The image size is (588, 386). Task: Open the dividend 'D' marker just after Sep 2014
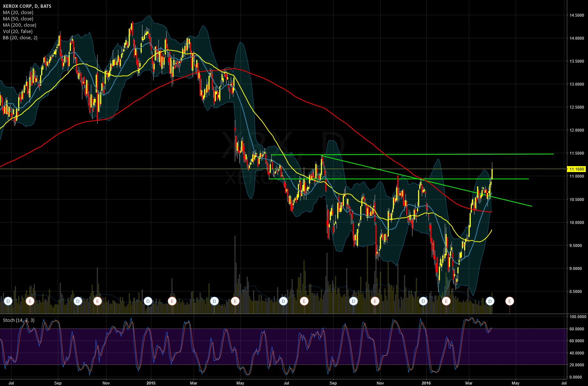tap(78, 301)
